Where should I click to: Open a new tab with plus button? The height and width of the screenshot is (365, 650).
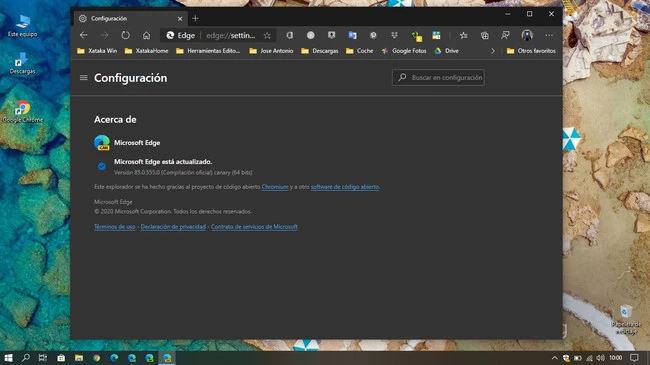coord(195,18)
